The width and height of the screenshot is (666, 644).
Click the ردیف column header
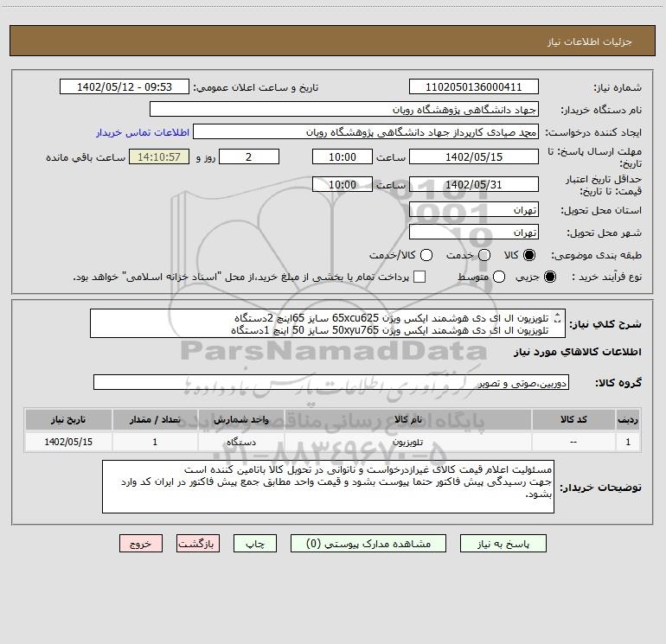coord(628,419)
